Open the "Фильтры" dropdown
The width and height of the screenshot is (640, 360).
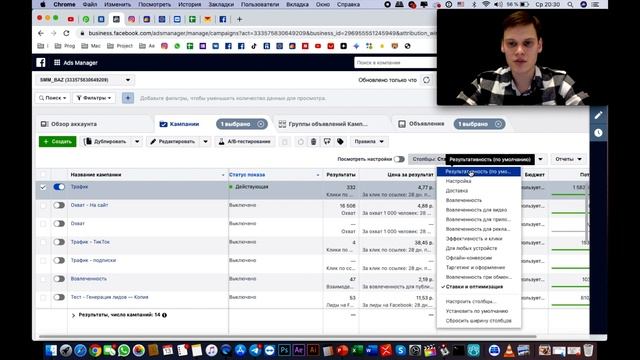tap(94, 98)
